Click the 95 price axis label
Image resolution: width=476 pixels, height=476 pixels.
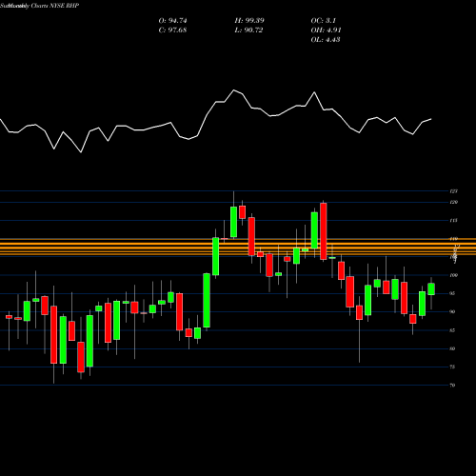(453, 293)
